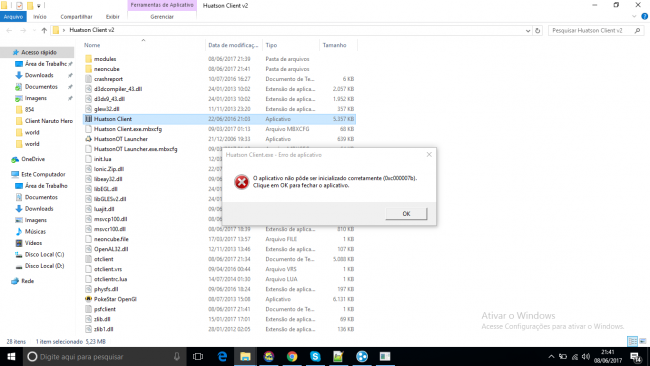Expand the ribbon with the chevron
The height and width of the screenshot is (366, 650).
click(x=634, y=17)
